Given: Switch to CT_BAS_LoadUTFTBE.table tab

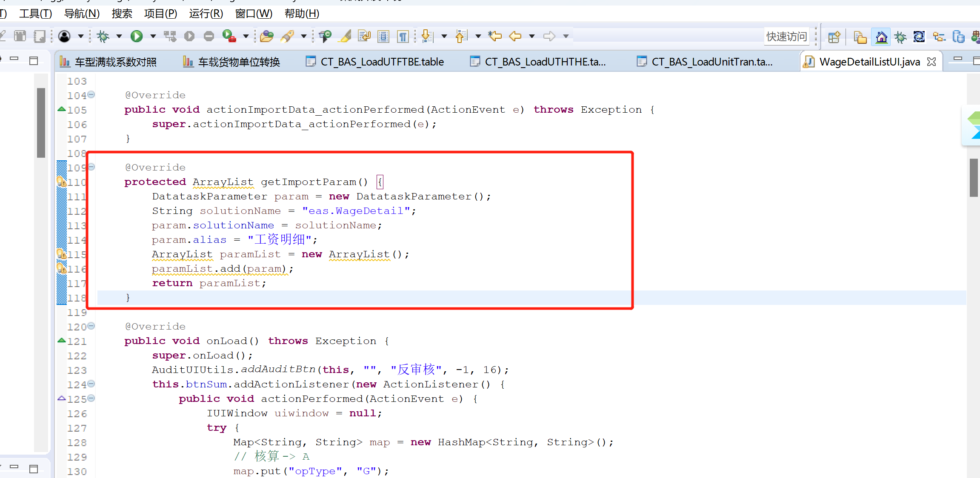Looking at the screenshot, I should point(382,62).
